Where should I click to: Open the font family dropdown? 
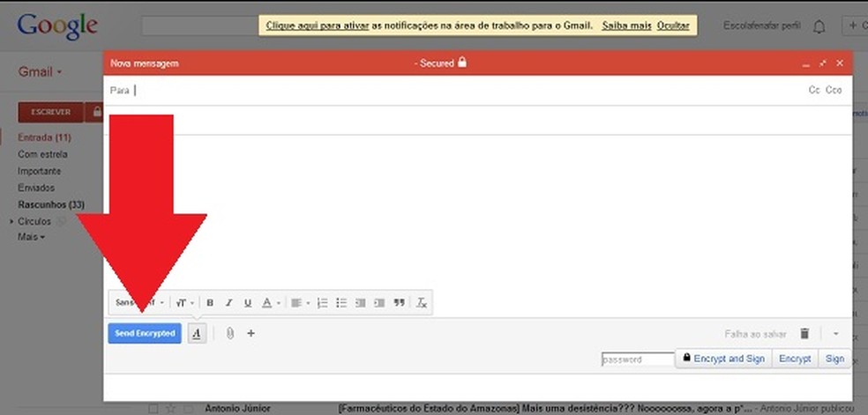pyautogui.click(x=139, y=303)
